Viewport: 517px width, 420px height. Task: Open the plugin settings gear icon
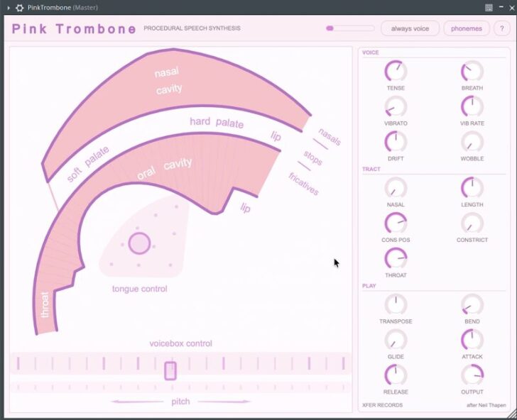(x=19, y=8)
